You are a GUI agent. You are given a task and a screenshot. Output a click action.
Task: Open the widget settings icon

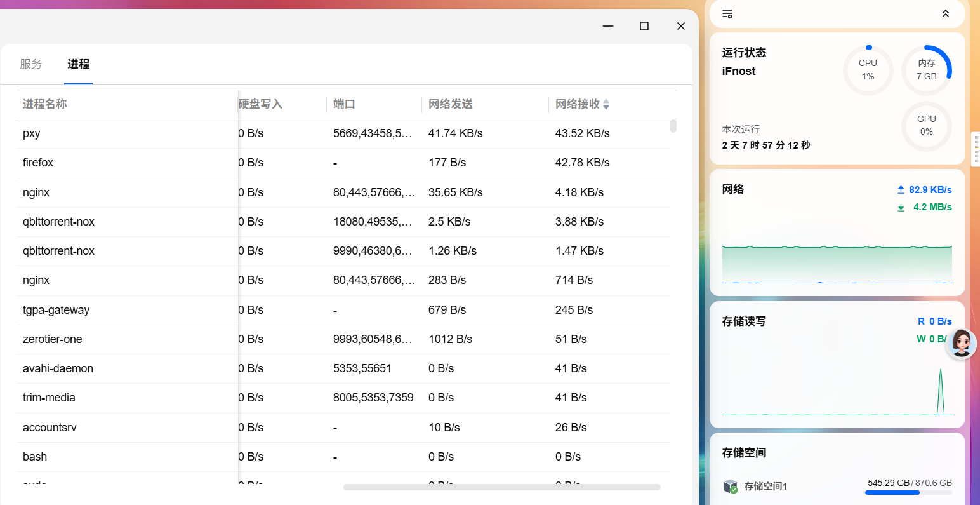[727, 13]
